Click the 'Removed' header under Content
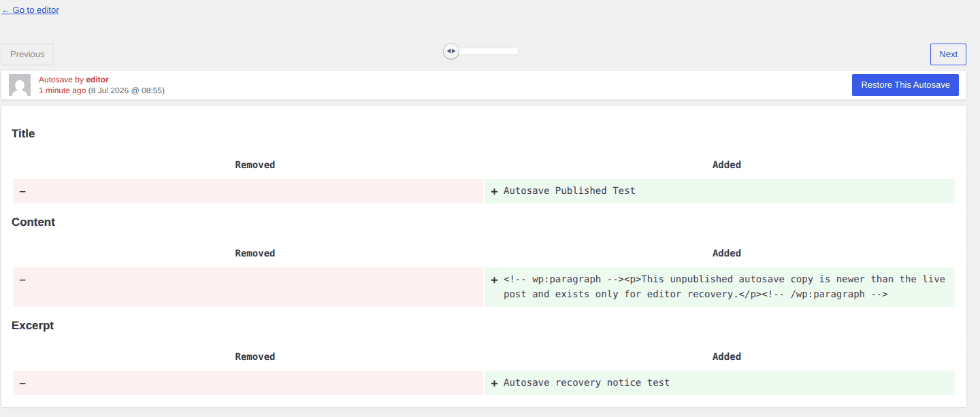The image size is (980, 417). click(x=255, y=253)
